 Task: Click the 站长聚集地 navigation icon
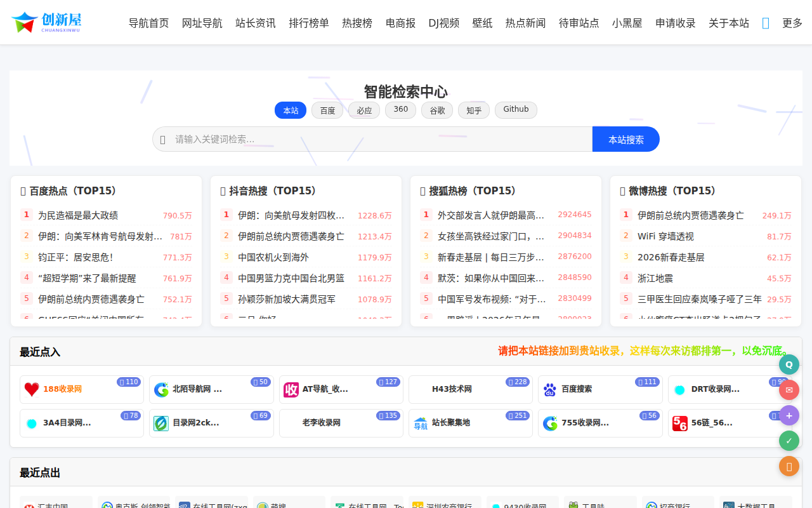click(x=420, y=423)
